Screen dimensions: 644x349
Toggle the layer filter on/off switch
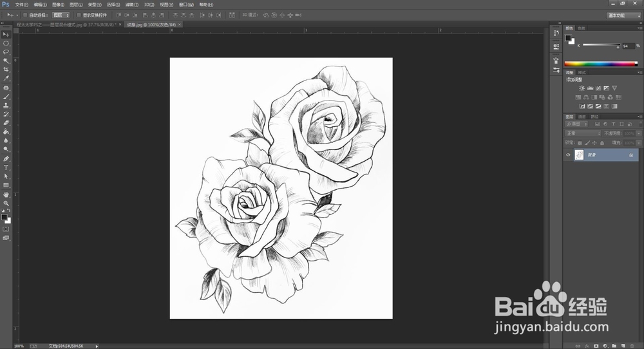point(640,124)
